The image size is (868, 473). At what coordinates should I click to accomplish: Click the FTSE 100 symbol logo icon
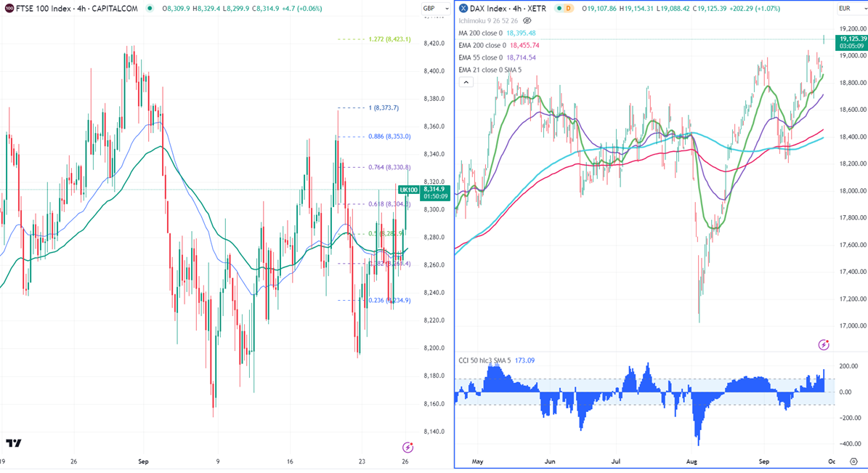pos(9,8)
